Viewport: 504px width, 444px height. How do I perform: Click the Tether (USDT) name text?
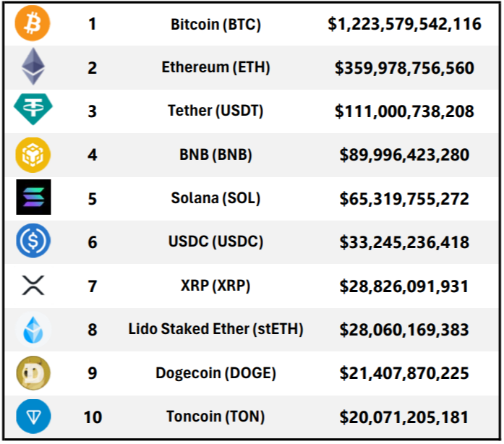click(215, 111)
